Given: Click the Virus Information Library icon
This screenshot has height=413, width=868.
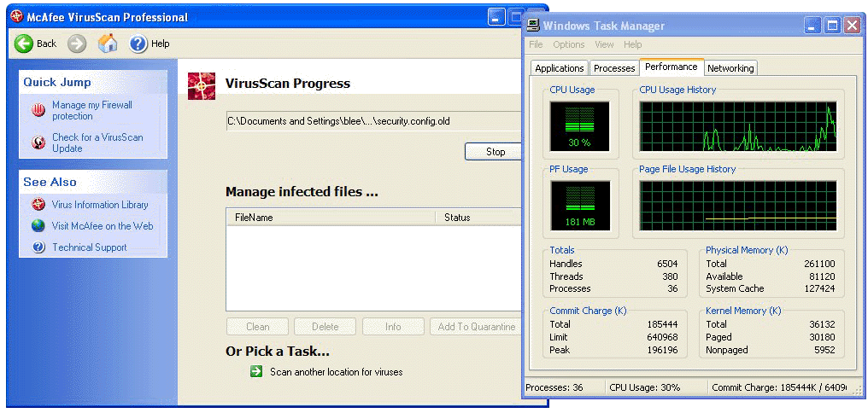Looking at the screenshot, I should 38,205.
